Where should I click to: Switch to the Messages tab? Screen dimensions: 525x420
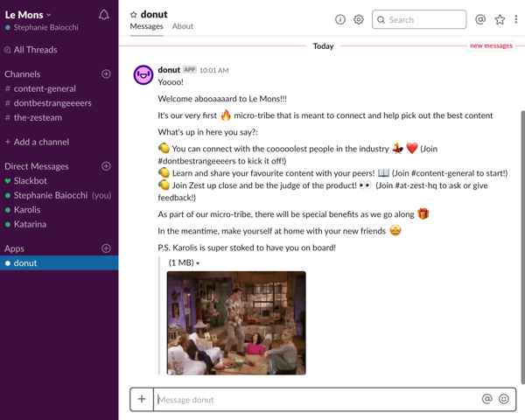tap(146, 26)
